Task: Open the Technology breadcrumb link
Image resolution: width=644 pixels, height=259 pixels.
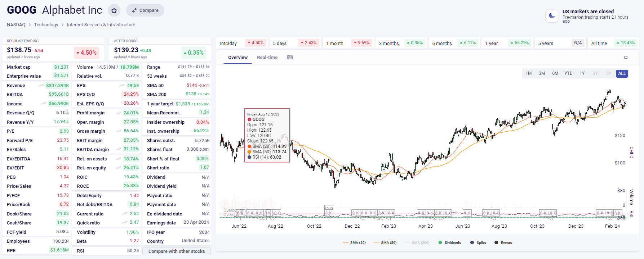Action: 46,25
